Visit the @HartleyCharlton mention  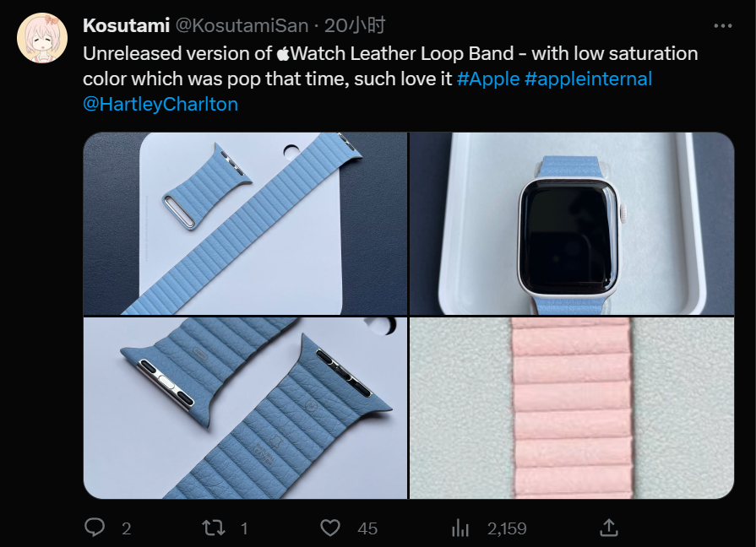point(160,104)
